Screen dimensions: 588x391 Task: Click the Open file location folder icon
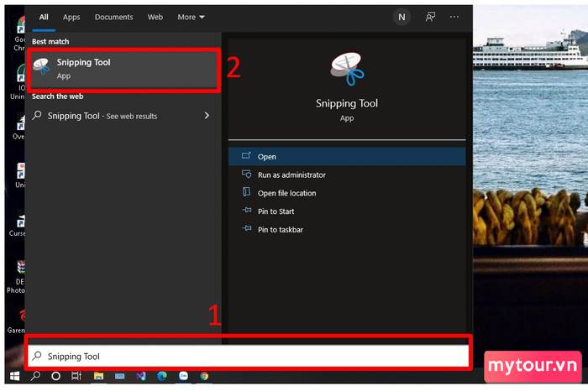[246, 192]
